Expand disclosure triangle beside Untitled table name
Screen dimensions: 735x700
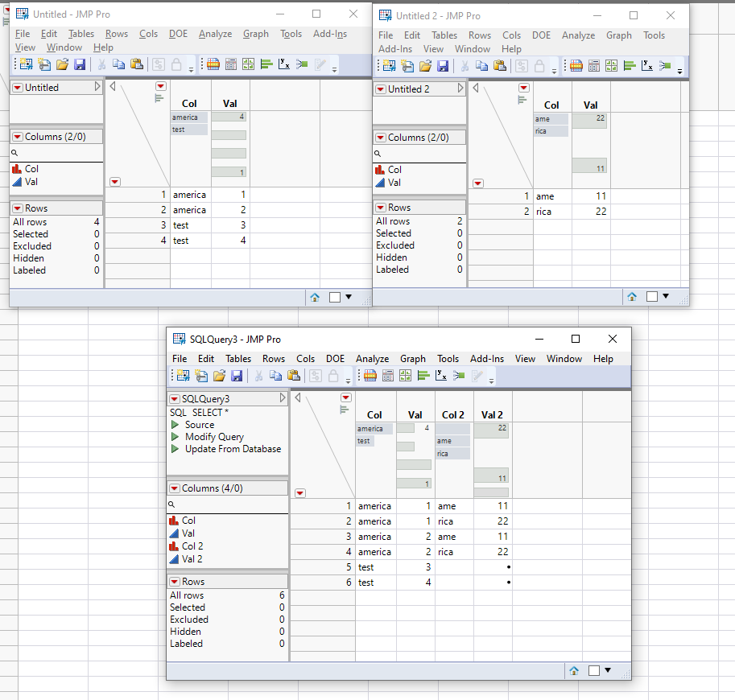[x=97, y=87]
